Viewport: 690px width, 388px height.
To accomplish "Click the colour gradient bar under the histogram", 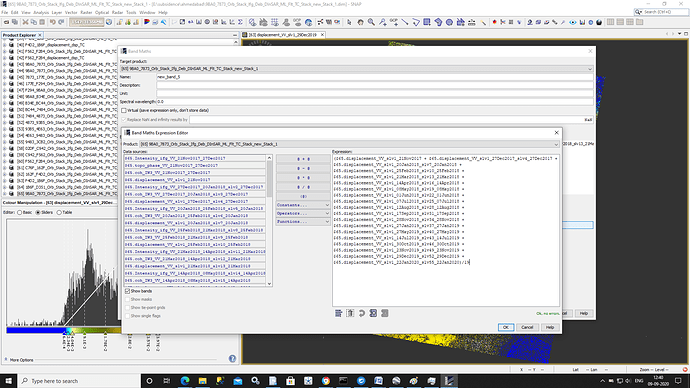I will click(63, 330).
